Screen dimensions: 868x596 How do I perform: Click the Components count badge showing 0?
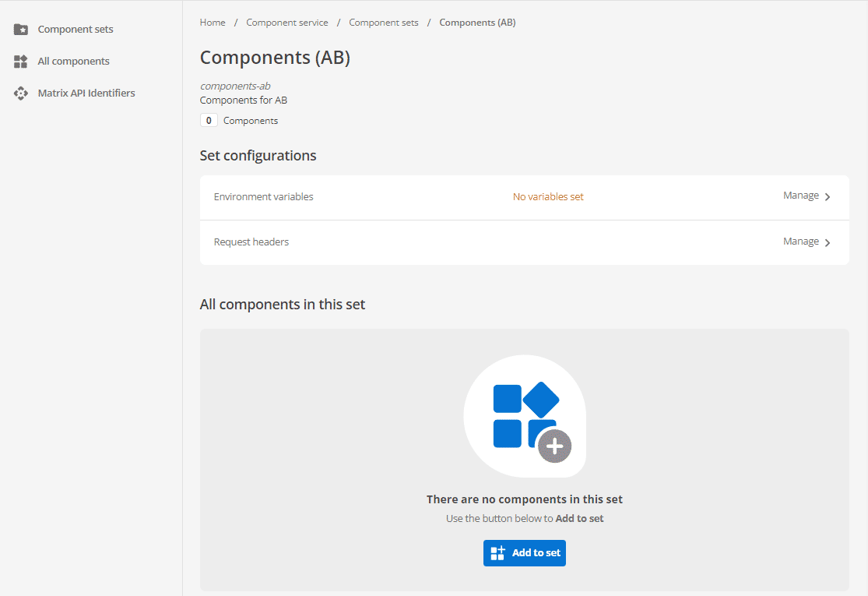click(208, 120)
